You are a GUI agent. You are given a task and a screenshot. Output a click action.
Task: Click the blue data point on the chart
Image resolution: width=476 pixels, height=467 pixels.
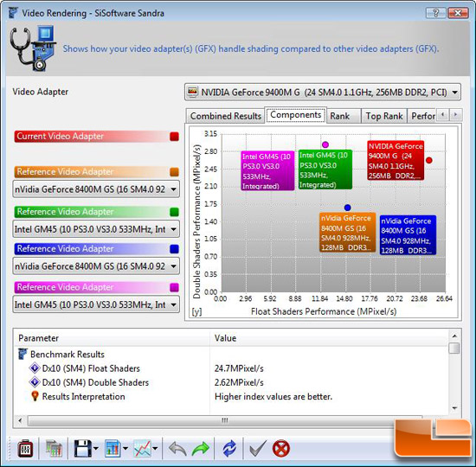tap(348, 208)
